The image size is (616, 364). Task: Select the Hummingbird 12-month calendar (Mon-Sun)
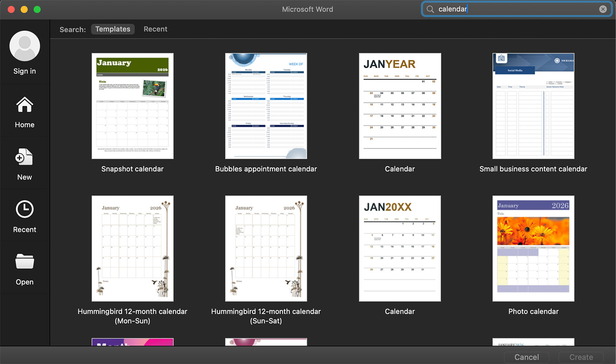pos(132,248)
